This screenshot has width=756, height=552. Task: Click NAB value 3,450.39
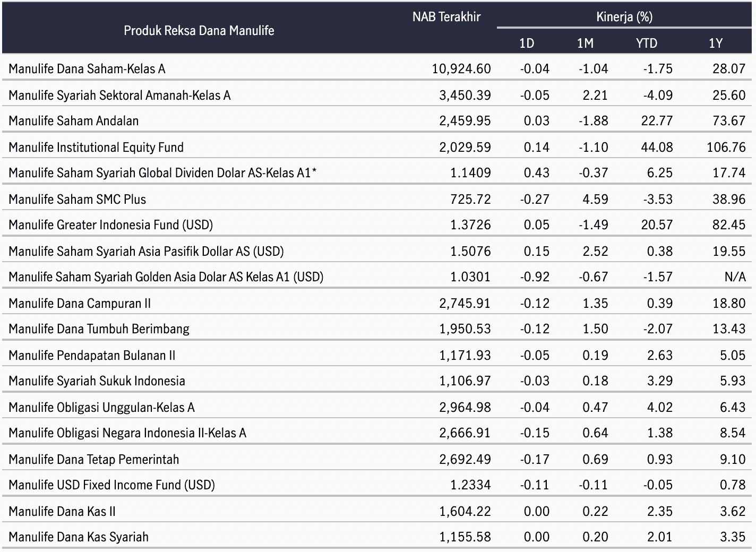click(465, 95)
